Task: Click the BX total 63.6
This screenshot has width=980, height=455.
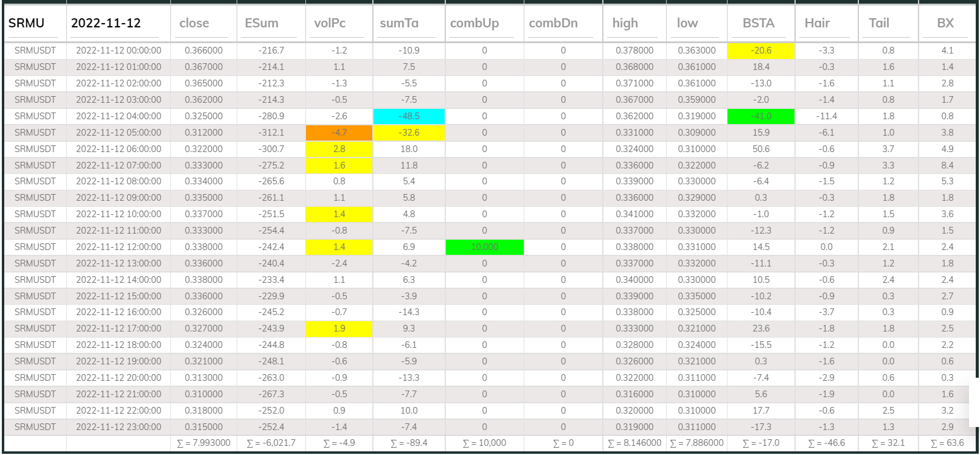Action: pos(947,443)
